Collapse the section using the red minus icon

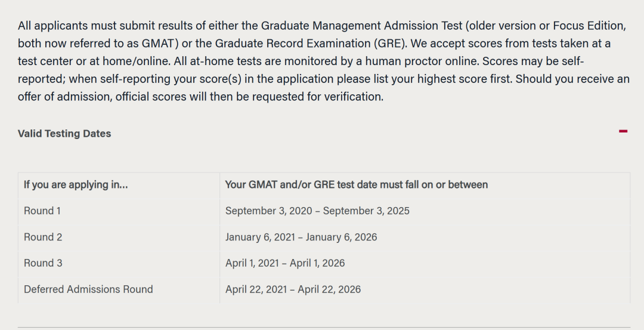[x=623, y=131]
